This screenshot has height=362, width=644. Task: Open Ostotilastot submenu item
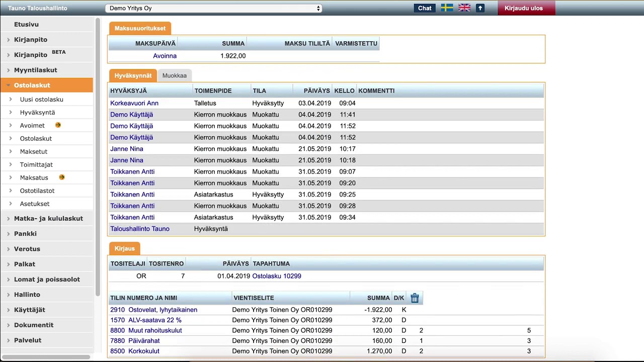click(x=37, y=191)
